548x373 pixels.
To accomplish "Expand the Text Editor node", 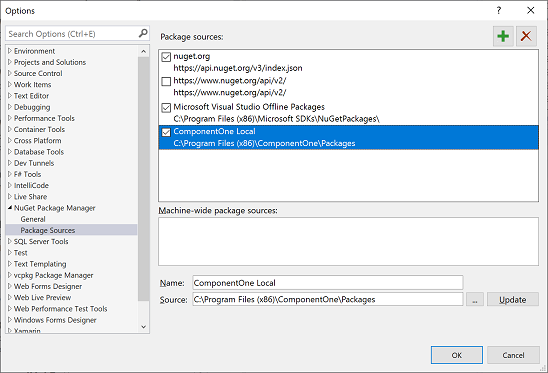I will [10, 96].
